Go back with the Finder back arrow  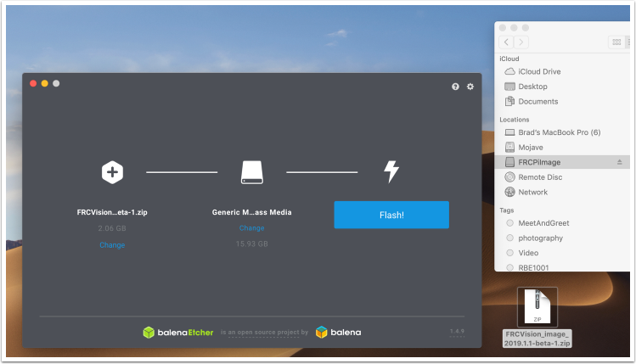(x=506, y=42)
